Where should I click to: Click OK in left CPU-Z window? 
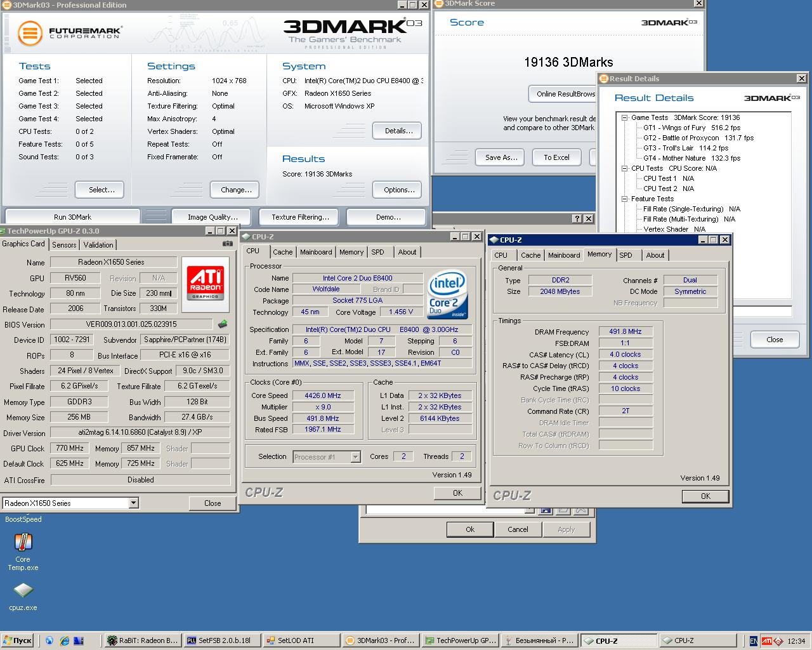[457, 493]
